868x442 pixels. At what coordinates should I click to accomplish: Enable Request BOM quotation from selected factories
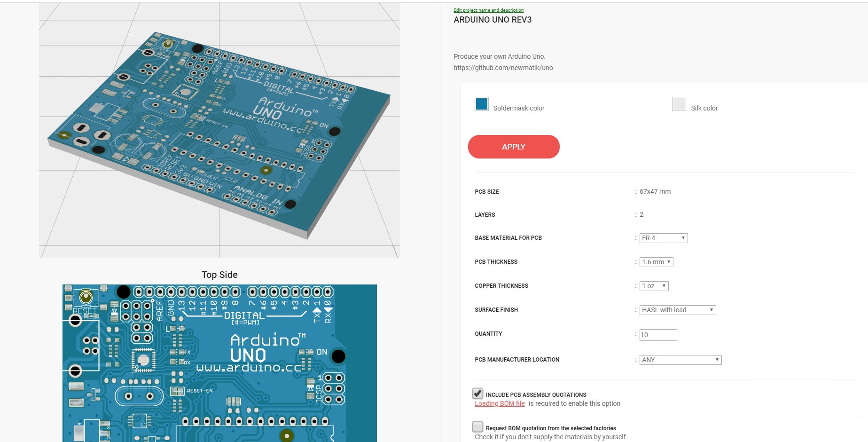pyautogui.click(x=478, y=428)
